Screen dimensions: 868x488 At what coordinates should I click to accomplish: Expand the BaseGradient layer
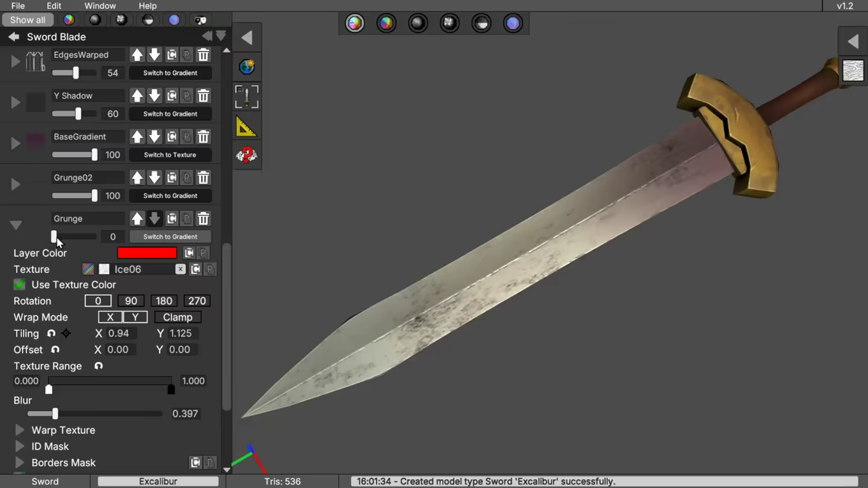pos(16,143)
